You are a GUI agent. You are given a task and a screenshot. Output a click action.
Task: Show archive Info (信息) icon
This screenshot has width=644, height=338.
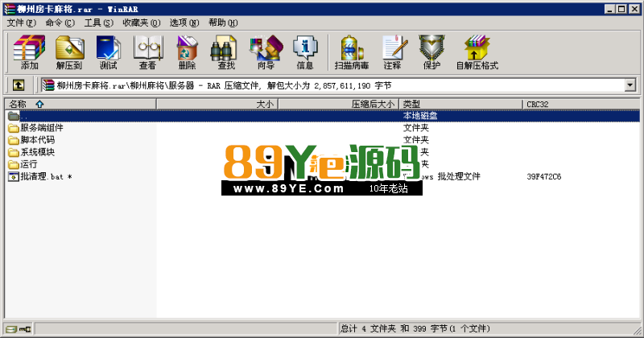(305, 52)
